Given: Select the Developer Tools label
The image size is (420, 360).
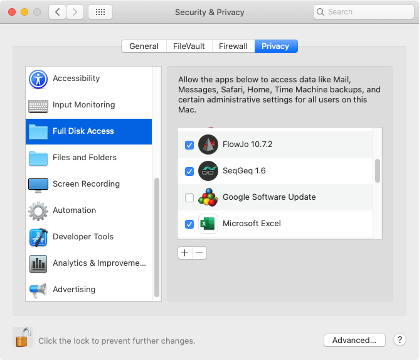Looking at the screenshot, I should point(83,237).
